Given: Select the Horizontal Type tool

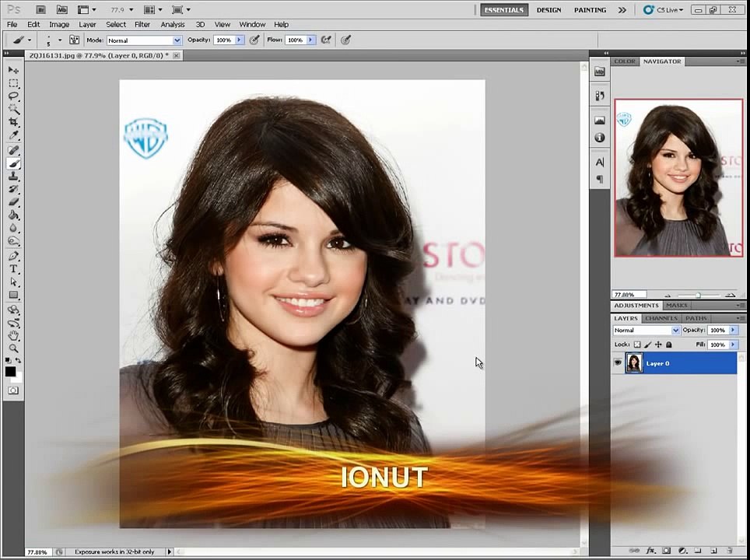Looking at the screenshot, I should point(13,269).
